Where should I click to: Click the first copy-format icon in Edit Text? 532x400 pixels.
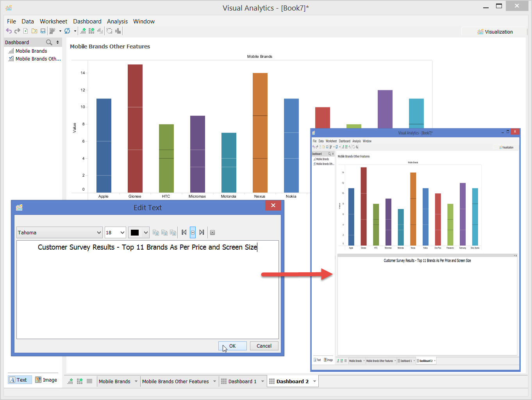pos(156,232)
